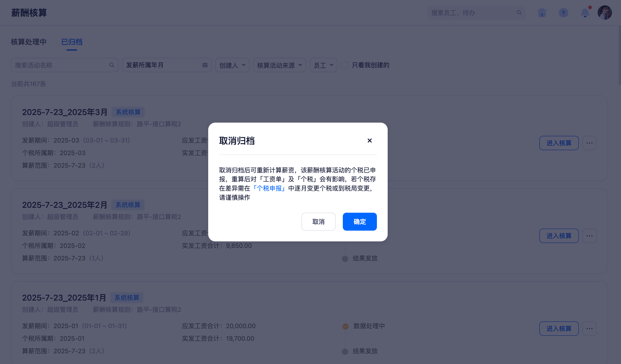The image size is (621, 364).
Task: Open the gift icon in the header
Action: [542, 13]
